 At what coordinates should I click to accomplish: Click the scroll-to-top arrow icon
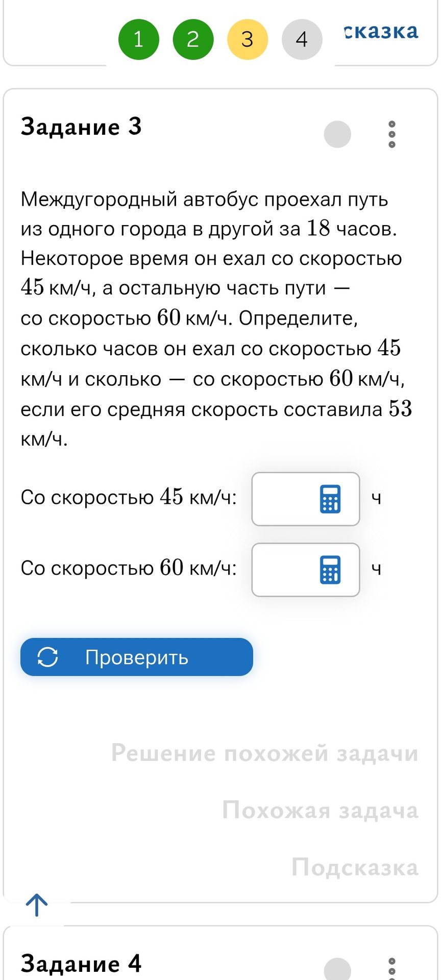pyautogui.click(x=37, y=904)
